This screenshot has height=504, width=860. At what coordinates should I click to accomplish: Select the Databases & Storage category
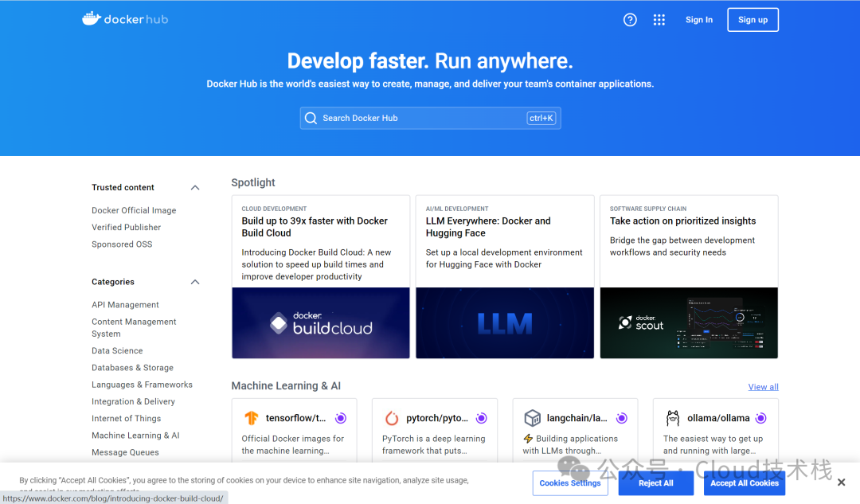132,367
